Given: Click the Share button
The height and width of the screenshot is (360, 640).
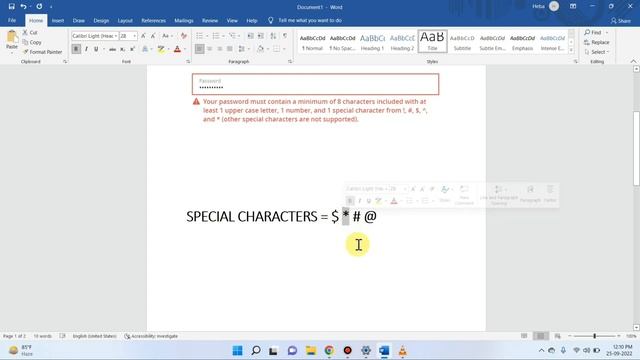Looking at the screenshot, I should (x=621, y=20).
